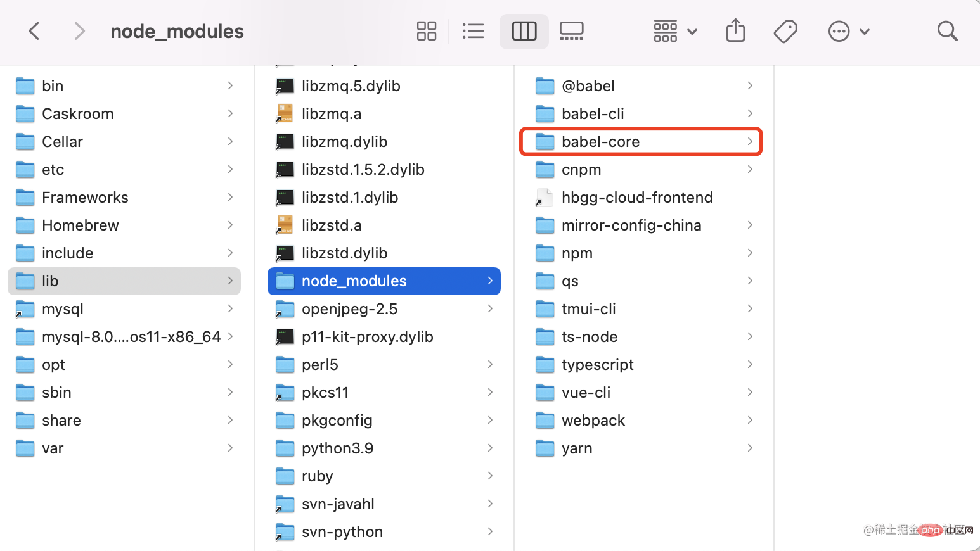The height and width of the screenshot is (551, 980).
Task: Switch to list view
Action: 474,31
